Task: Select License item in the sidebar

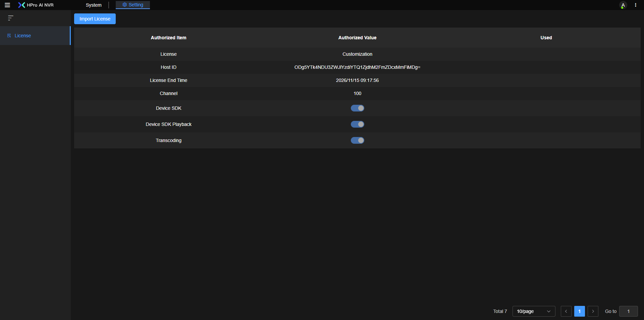Action: pos(23,36)
